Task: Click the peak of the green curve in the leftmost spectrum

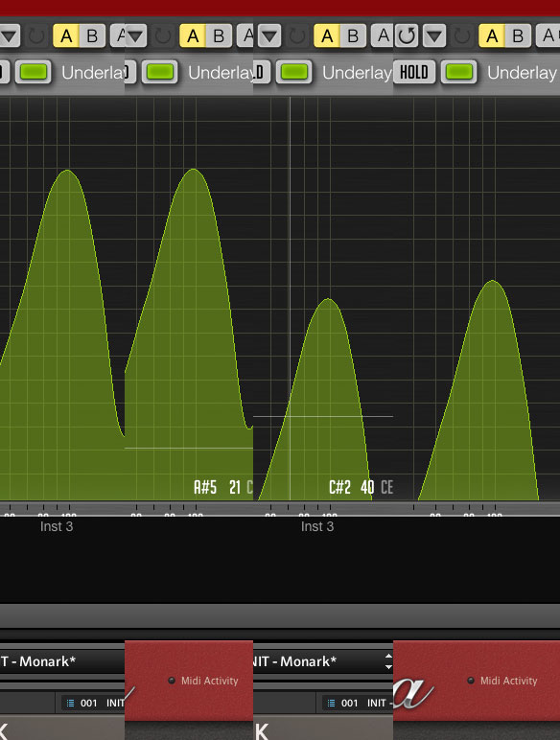Action: click(67, 171)
